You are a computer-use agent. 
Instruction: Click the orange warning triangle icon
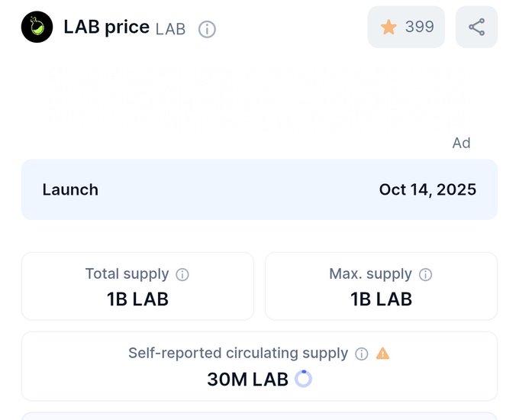pyautogui.click(x=382, y=353)
